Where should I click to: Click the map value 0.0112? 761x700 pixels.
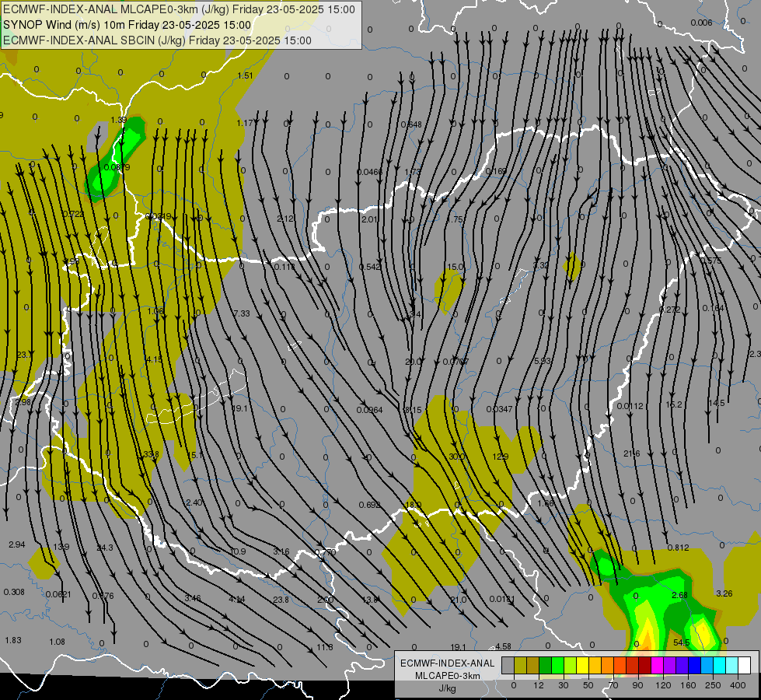click(x=630, y=406)
